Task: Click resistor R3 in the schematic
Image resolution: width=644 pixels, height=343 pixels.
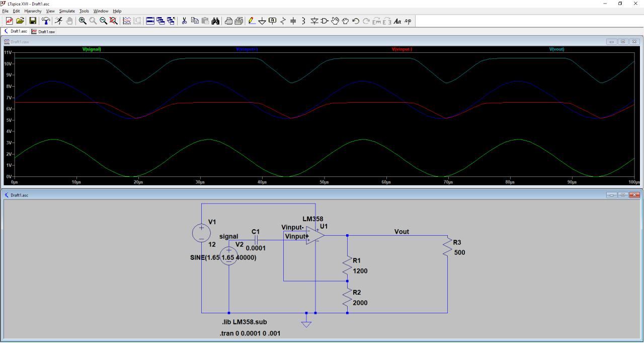Action: click(447, 247)
